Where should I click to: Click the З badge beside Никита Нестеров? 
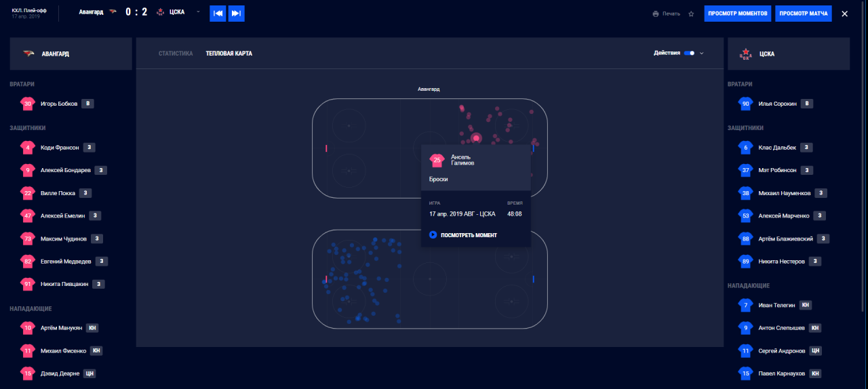[x=815, y=262]
